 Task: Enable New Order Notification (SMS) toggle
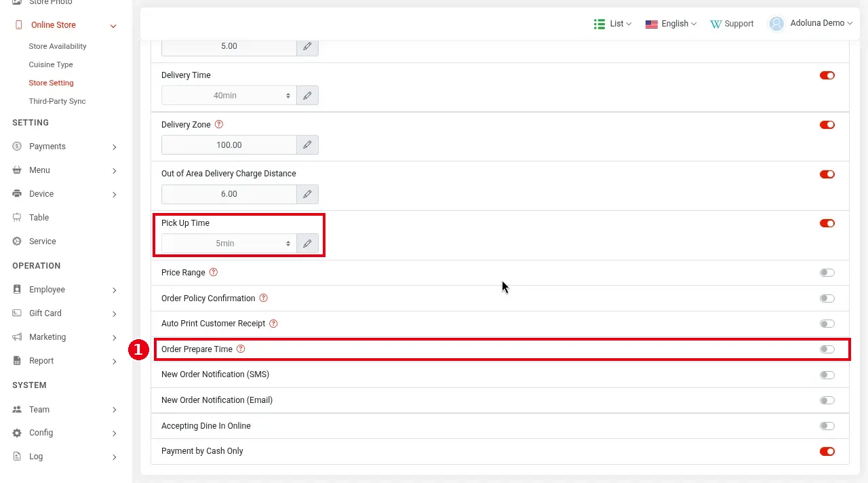pyautogui.click(x=827, y=374)
